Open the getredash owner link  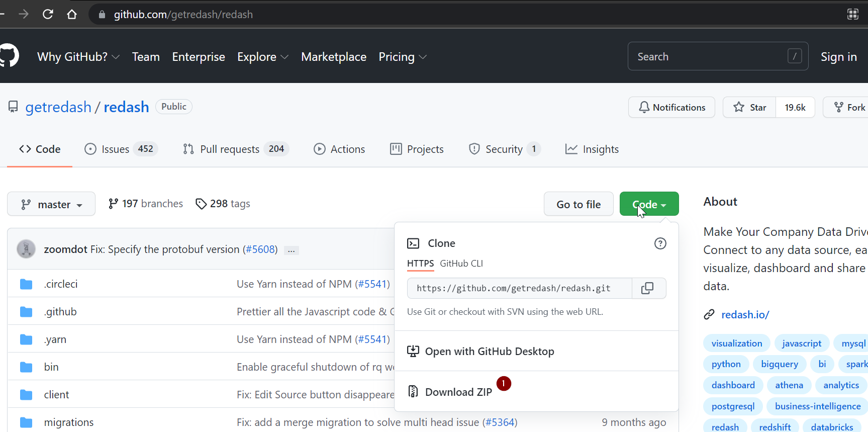pyautogui.click(x=58, y=107)
